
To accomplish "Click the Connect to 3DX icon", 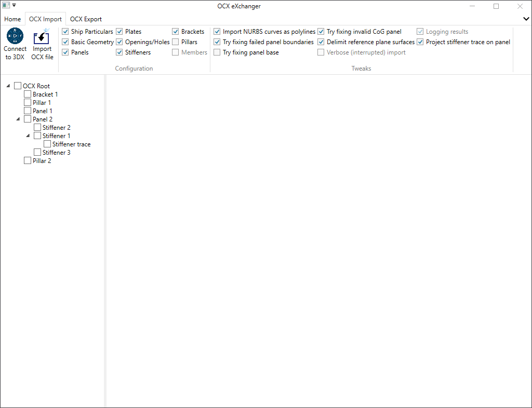I will (x=15, y=36).
